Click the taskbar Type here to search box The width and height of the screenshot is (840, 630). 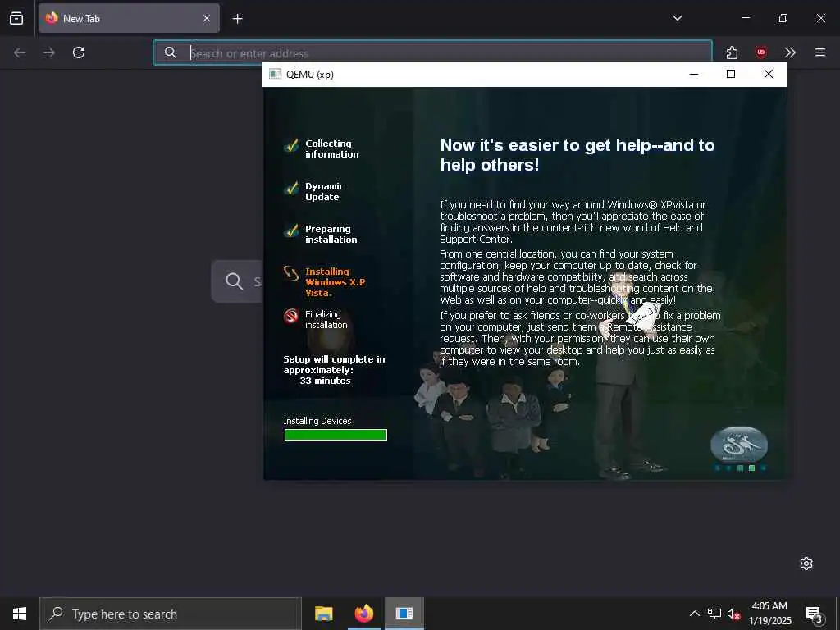click(x=171, y=614)
